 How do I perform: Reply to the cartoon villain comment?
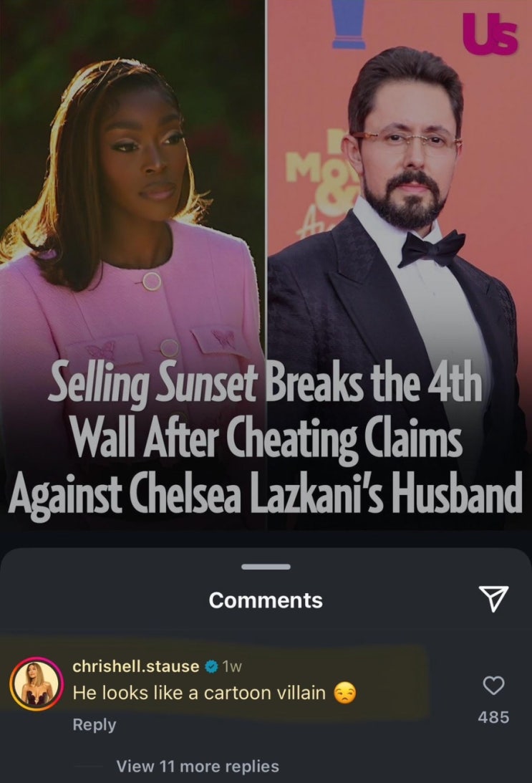point(95,724)
